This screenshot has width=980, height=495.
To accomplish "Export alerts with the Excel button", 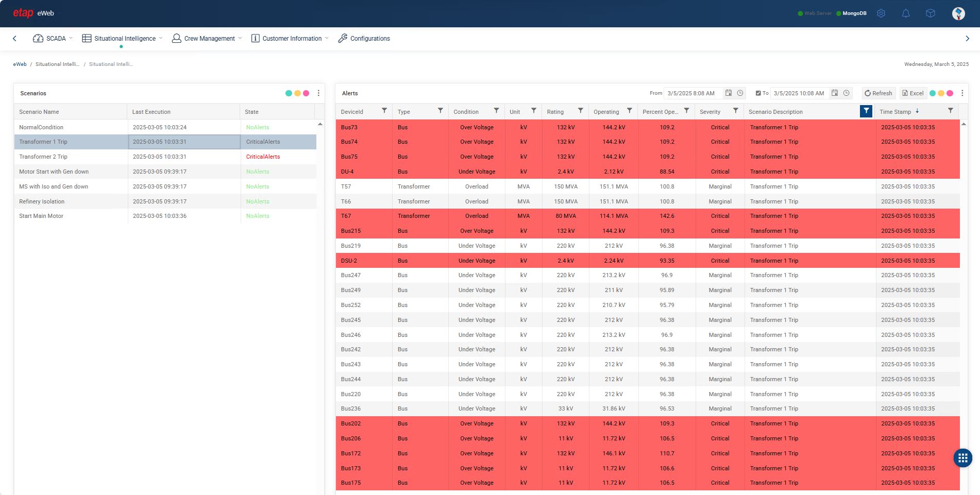I will point(913,93).
